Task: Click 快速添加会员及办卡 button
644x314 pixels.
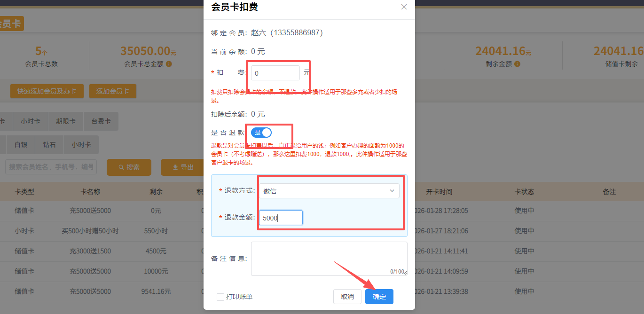Action: (x=47, y=91)
